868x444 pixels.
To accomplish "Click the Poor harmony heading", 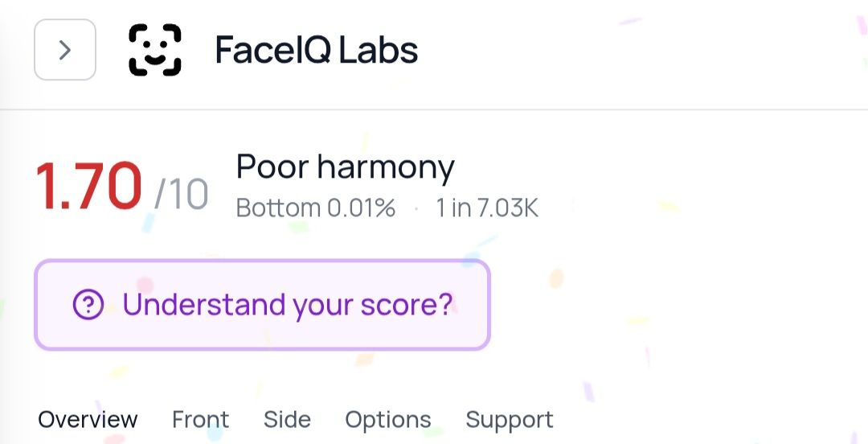I will 346,166.
